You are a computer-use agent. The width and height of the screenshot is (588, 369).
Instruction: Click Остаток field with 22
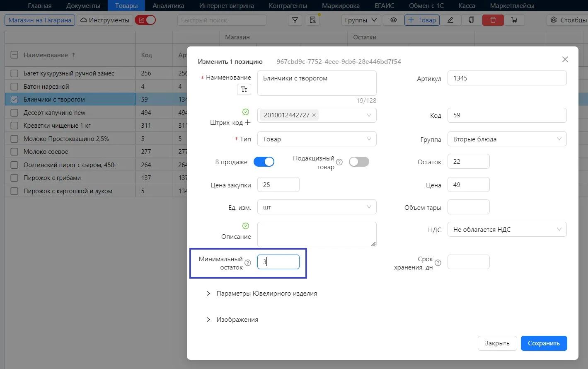point(469,161)
